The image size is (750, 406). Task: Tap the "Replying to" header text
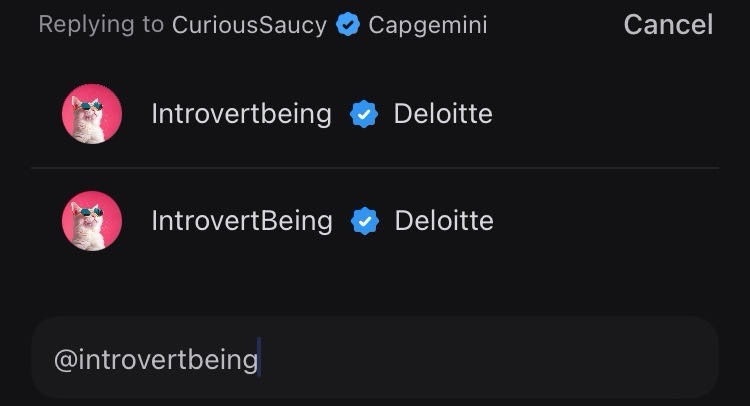[x=101, y=25]
